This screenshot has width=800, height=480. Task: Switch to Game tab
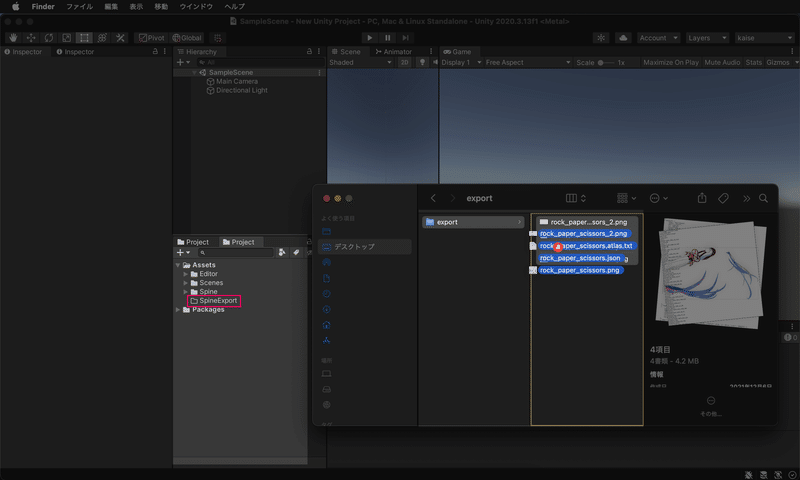(457, 52)
